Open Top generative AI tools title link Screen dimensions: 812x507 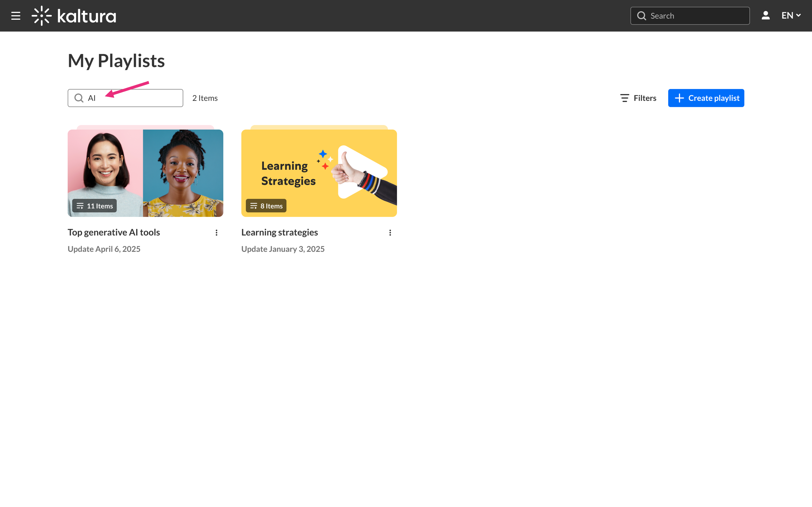point(114,232)
